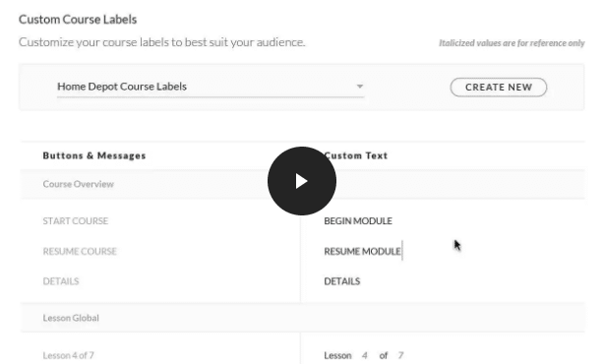Image resolution: width=604 pixels, height=364 pixels.
Task: Click the START COURSE reference label
Action: [76, 220]
